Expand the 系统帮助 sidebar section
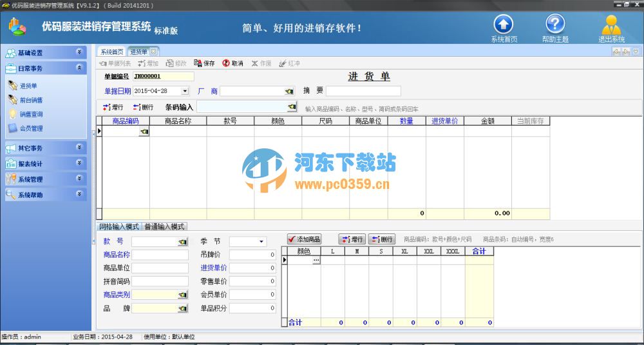The image size is (644, 345). (79, 194)
